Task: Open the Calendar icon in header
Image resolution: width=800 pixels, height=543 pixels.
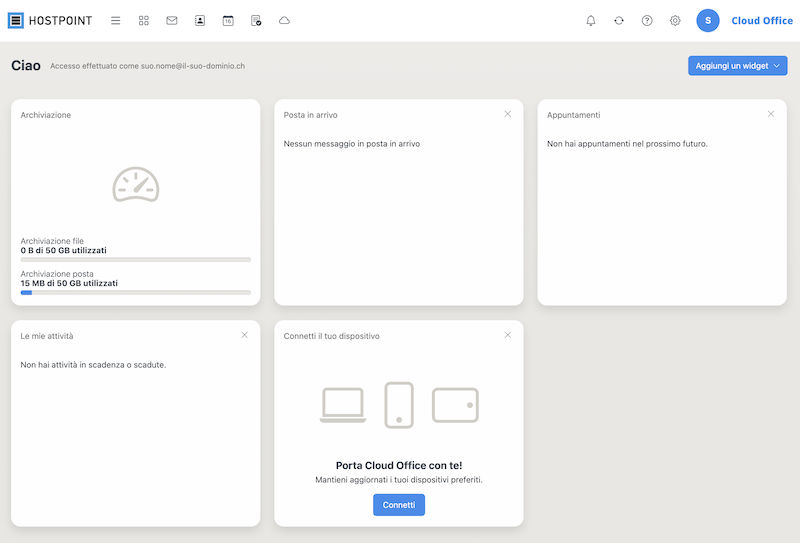Action: tap(228, 20)
